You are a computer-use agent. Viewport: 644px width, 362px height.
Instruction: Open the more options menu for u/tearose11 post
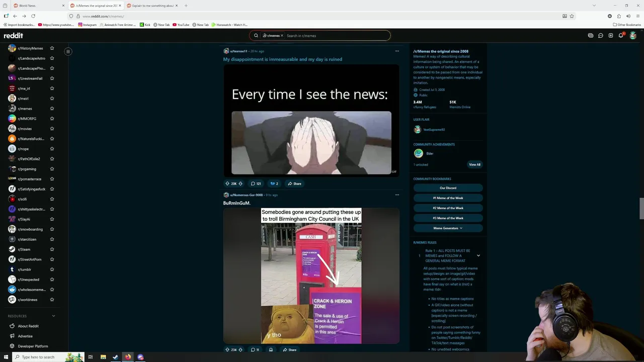click(397, 51)
